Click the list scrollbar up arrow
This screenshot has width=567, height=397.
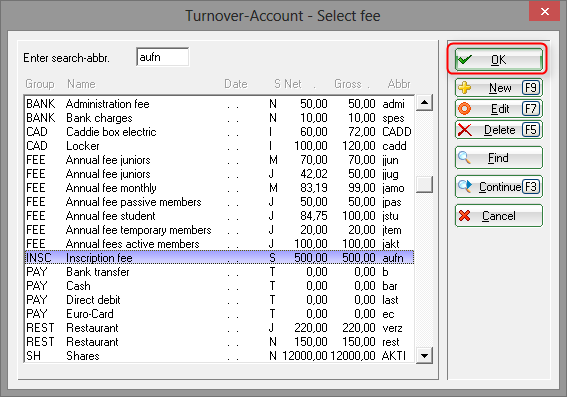[424, 103]
